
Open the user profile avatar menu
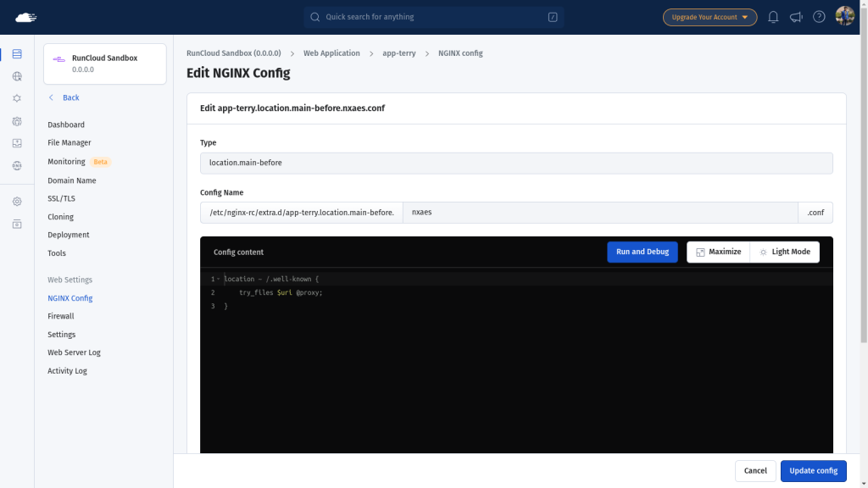click(x=844, y=16)
